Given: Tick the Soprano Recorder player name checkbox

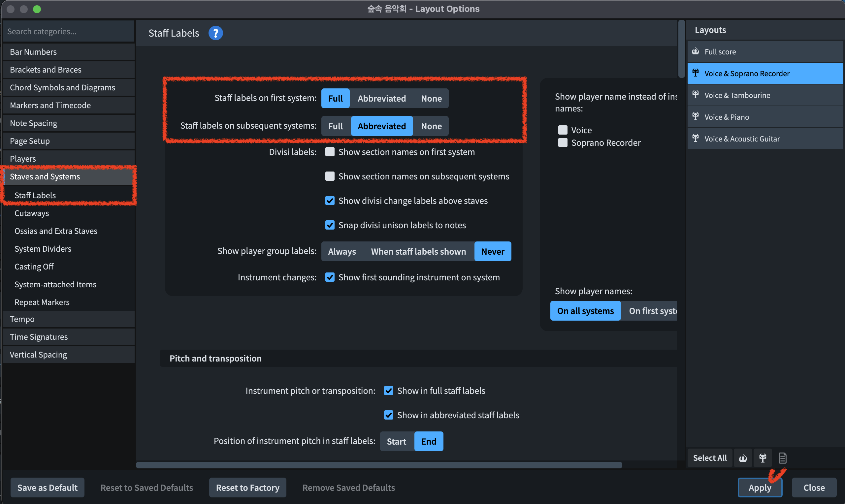Looking at the screenshot, I should tap(563, 142).
